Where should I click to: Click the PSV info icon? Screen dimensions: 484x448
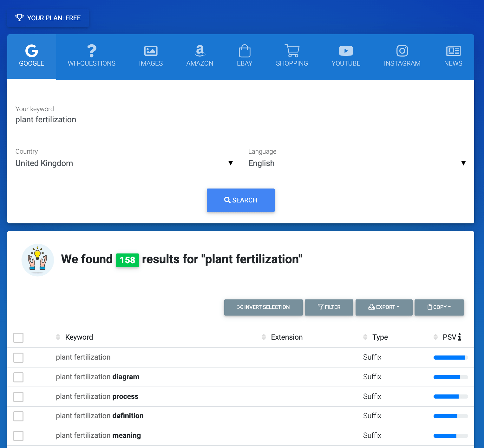(460, 337)
